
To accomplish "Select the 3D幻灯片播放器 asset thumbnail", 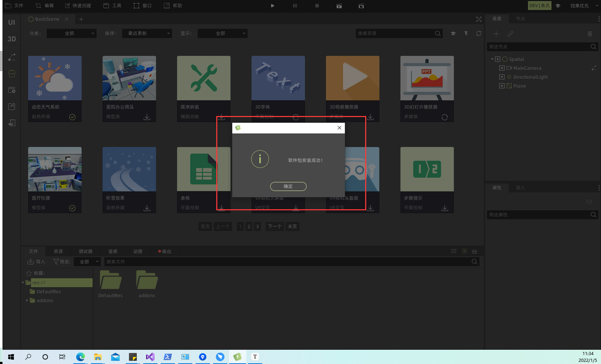I will pos(427,78).
